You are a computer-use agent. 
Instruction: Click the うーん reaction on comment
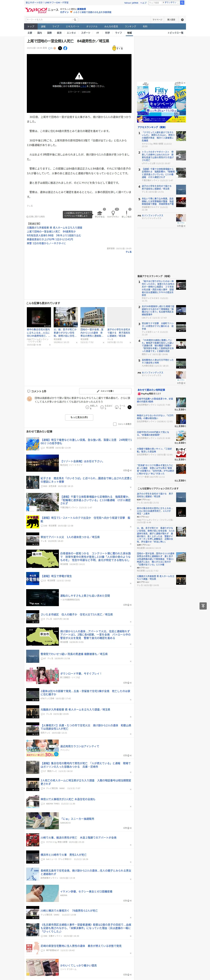click(117, 407)
